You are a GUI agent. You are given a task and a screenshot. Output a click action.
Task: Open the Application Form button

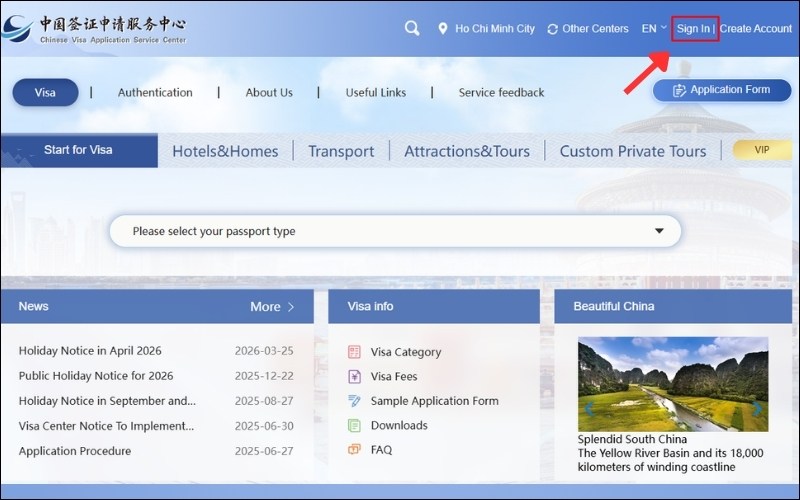point(722,90)
